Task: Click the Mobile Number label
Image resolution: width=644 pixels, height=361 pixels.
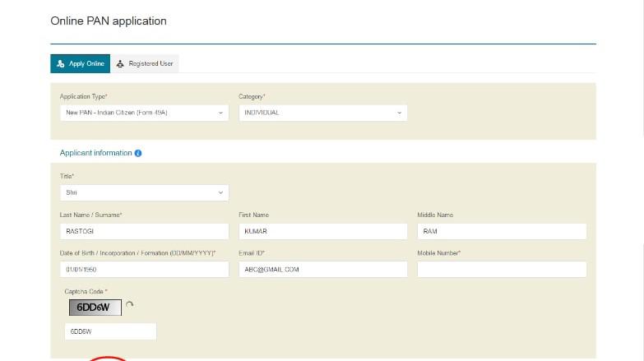Action: click(439, 253)
